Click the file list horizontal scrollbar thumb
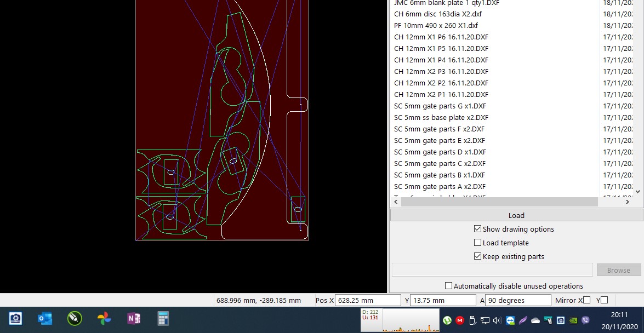Viewport: 644px width, 333px height. coord(499,202)
